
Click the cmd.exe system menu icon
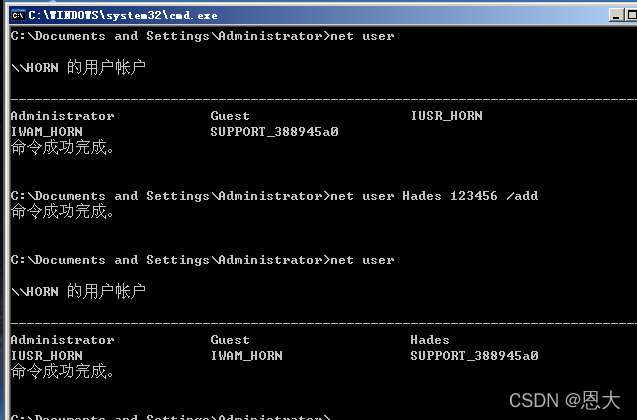(x=18, y=15)
